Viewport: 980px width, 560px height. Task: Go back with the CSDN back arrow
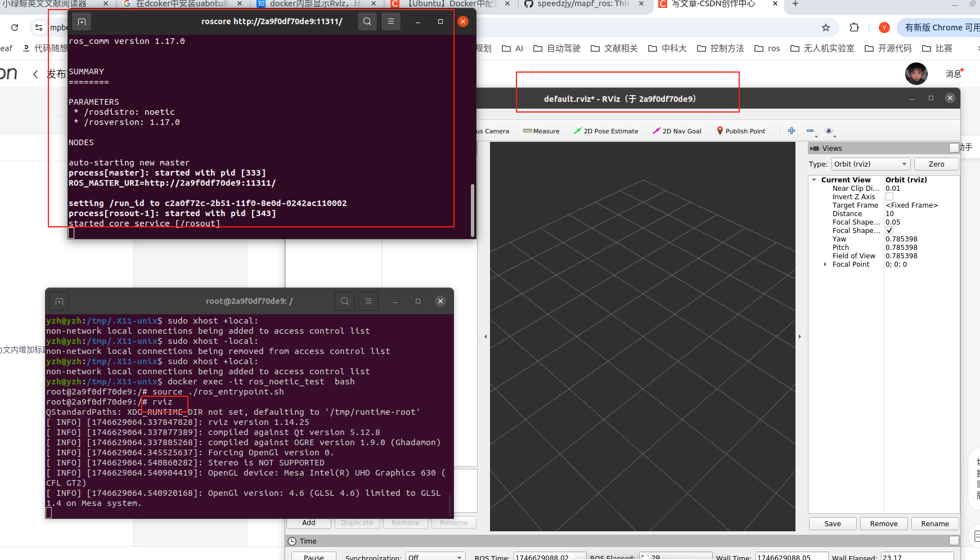[x=35, y=74]
